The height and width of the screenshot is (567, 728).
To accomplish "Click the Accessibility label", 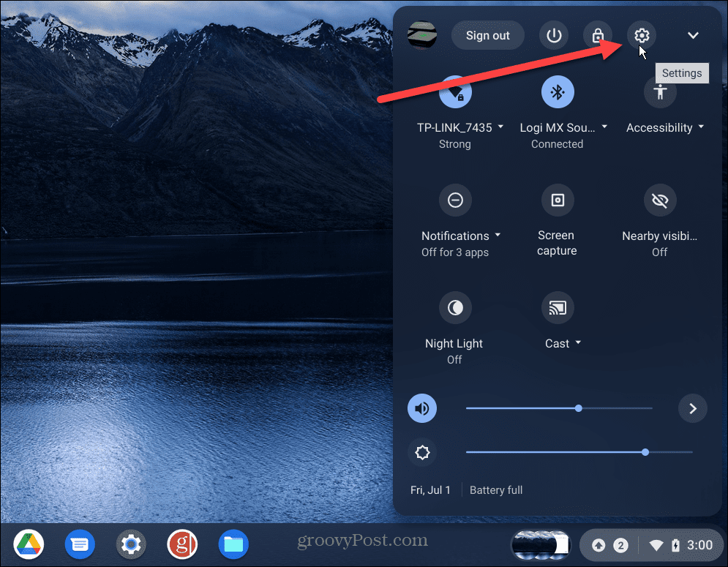I will (659, 127).
